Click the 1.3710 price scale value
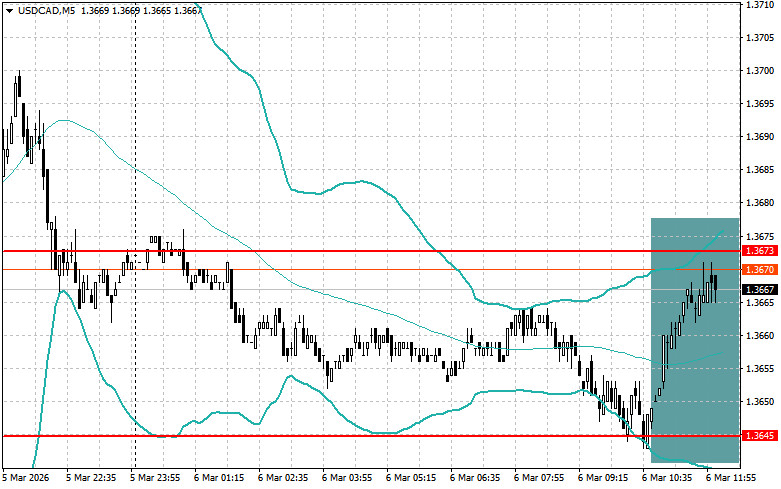Image resolution: width=781 pixels, height=489 pixels. [760, 4]
